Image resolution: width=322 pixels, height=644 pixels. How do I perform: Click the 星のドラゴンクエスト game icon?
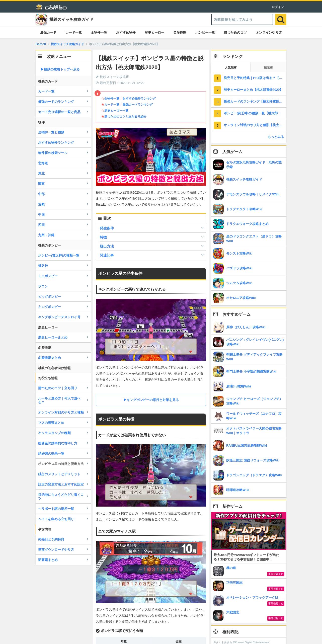(x=218, y=239)
